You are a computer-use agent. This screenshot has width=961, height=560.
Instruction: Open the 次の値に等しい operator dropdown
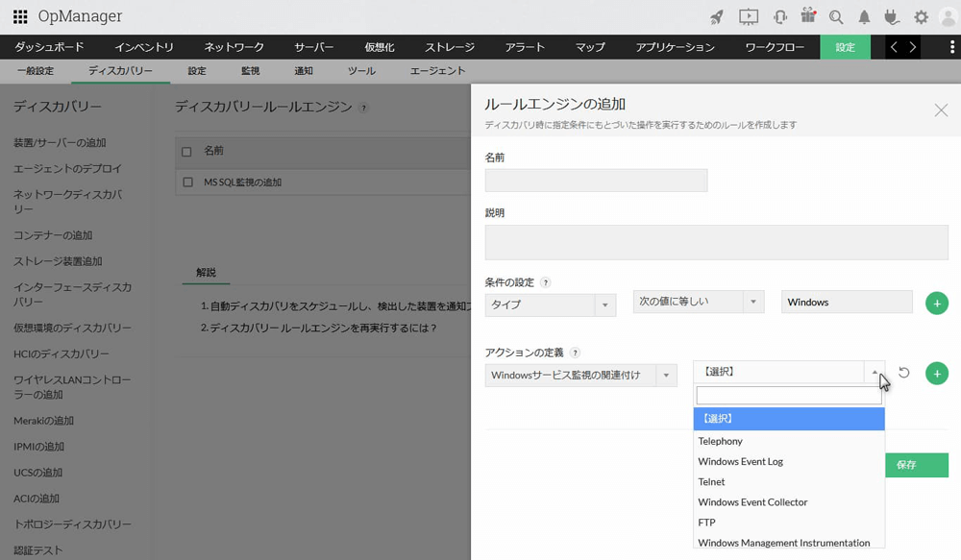pyautogui.click(x=699, y=302)
